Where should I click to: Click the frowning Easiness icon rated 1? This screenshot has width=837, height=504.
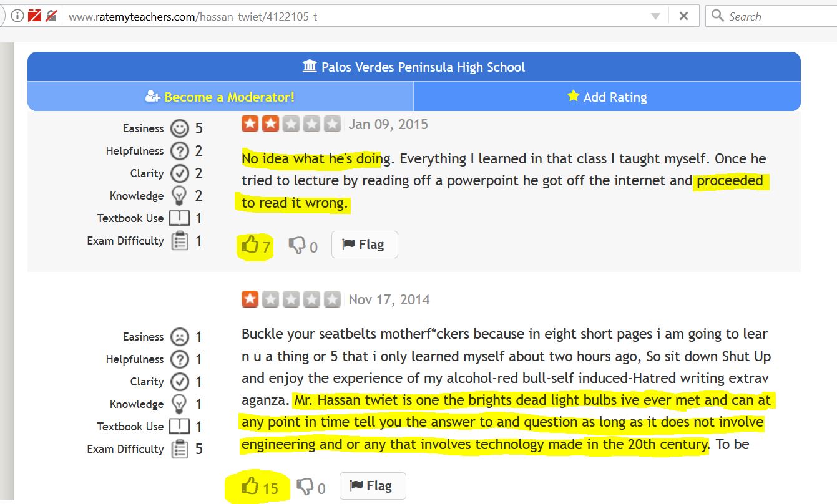pyautogui.click(x=180, y=337)
